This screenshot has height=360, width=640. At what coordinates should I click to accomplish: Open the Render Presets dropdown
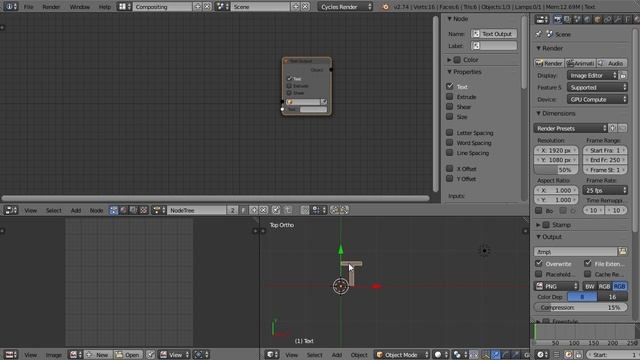click(570, 128)
